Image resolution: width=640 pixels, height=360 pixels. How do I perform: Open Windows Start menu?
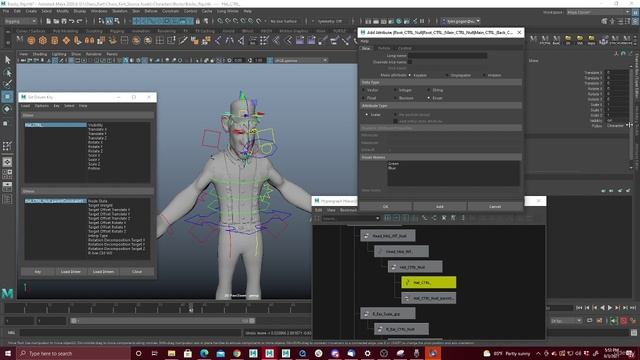click(x=8, y=353)
